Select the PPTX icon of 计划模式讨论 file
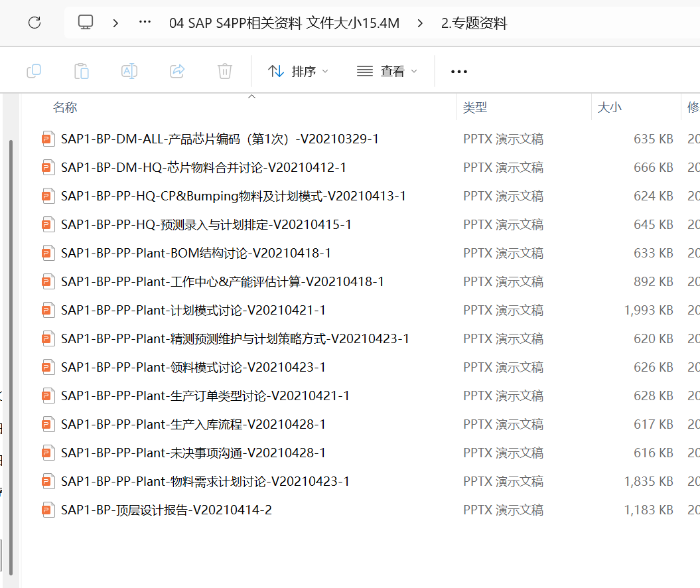This screenshot has height=588, width=700. (47, 310)
